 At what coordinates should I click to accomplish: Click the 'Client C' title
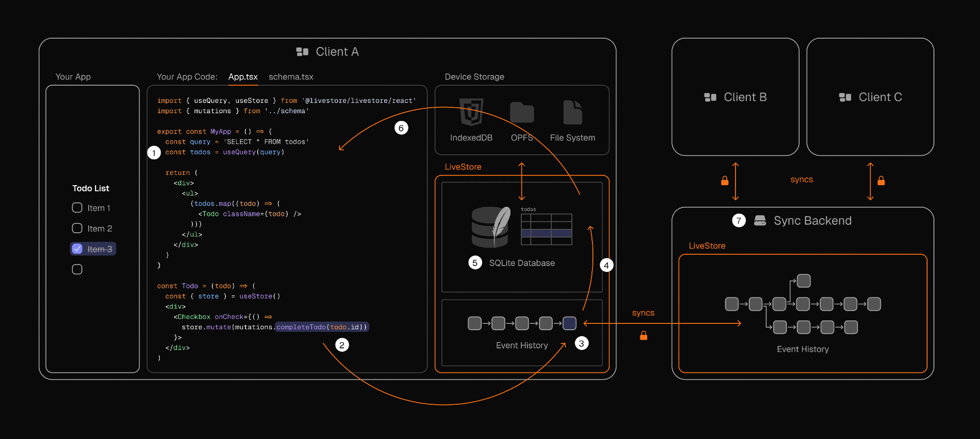click(x=880, y=97)
